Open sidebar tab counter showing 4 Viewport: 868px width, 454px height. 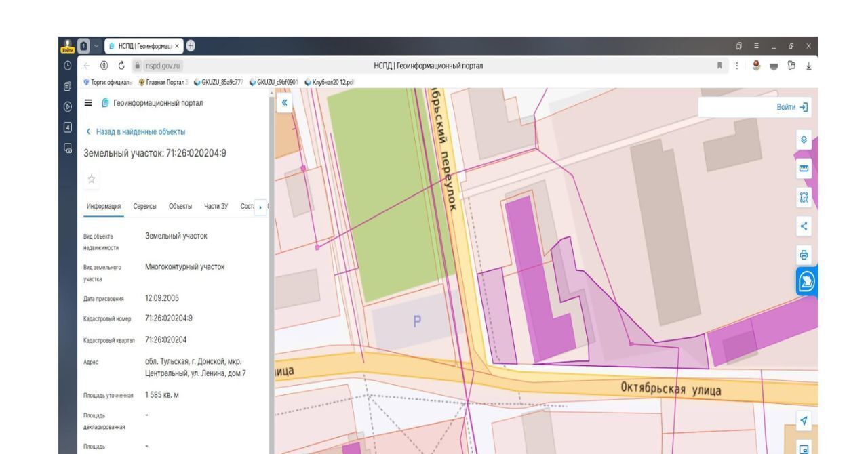point(68,127)
